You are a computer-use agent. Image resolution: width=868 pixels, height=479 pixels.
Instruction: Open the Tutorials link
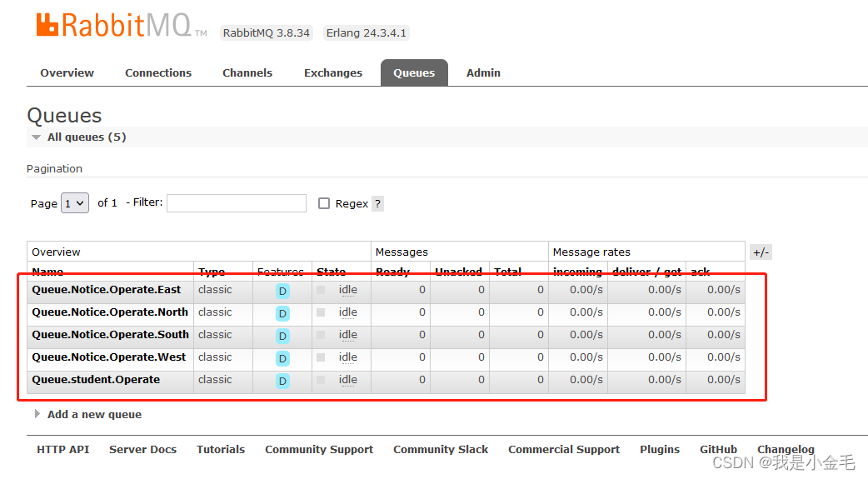pyautogui.click(x=221, y=450)
